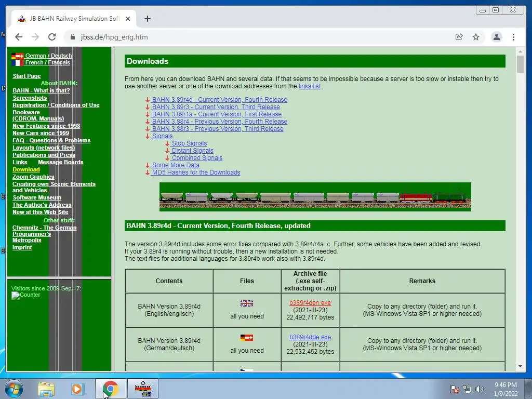The image size is (532, 399).
Task: Open Windows Media Player from taskbar
Action: (x=77, y=389)
